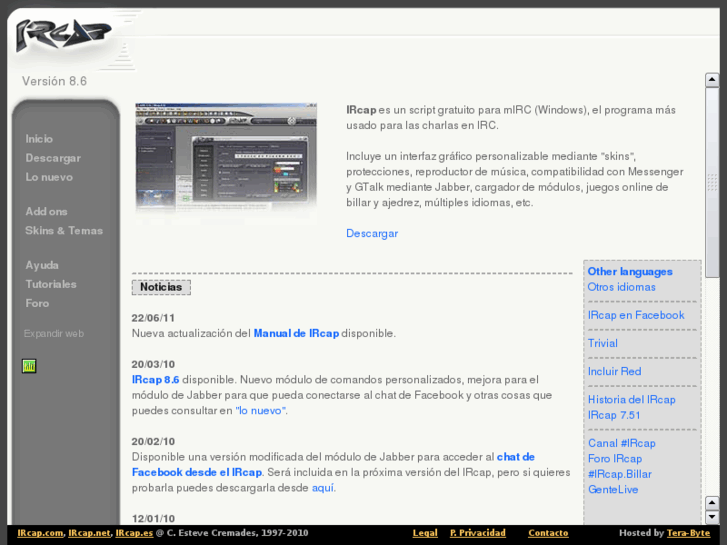Open Foro from the sidebar menu
This screenshot has height=545, width=727.
click(37, 303)
